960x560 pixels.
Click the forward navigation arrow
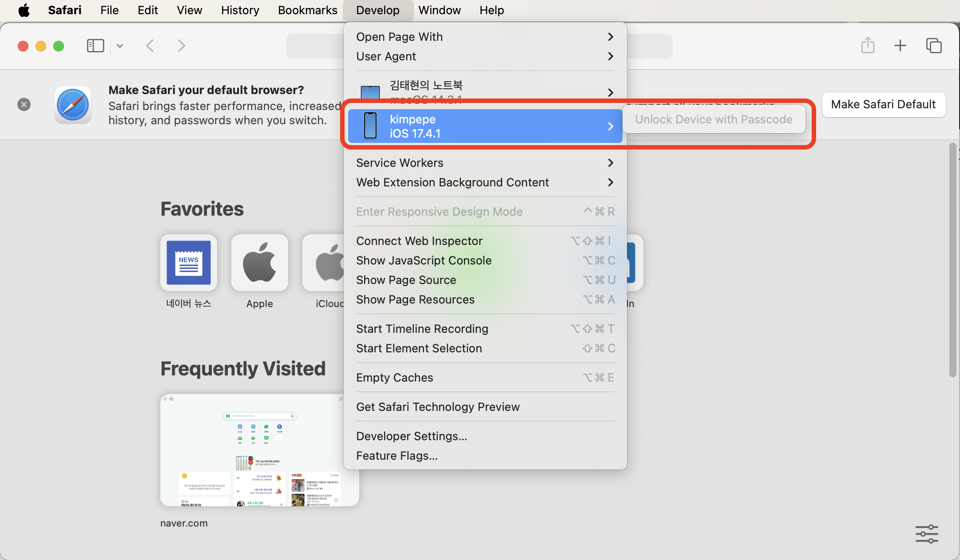pyautogui.click(x=181, y=46)
